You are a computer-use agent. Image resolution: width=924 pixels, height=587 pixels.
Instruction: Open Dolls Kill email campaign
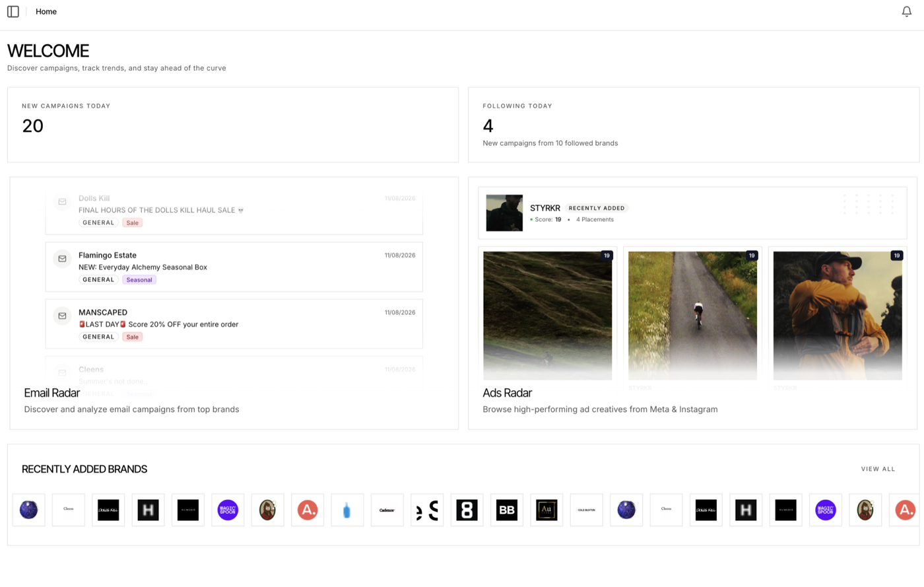[x=234, y=211]
